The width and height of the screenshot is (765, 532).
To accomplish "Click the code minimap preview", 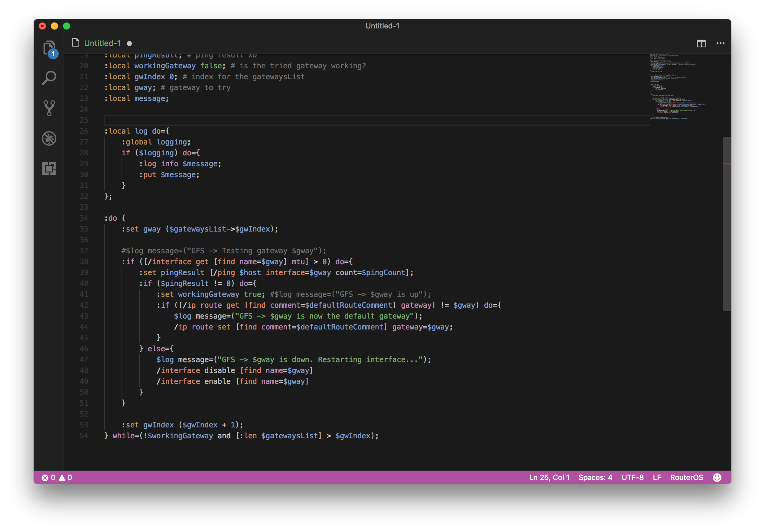I will click(x=676, y=87).
